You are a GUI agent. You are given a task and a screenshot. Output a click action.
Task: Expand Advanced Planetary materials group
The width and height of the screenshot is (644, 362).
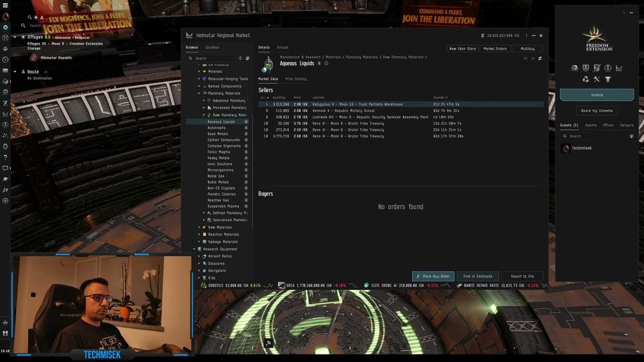coord(204,101)
